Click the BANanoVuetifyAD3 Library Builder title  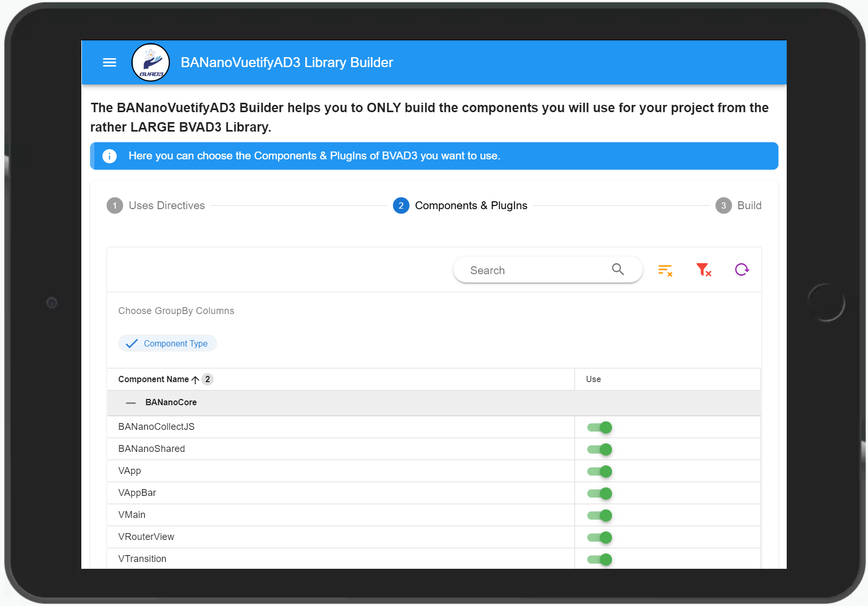(287, 62)
